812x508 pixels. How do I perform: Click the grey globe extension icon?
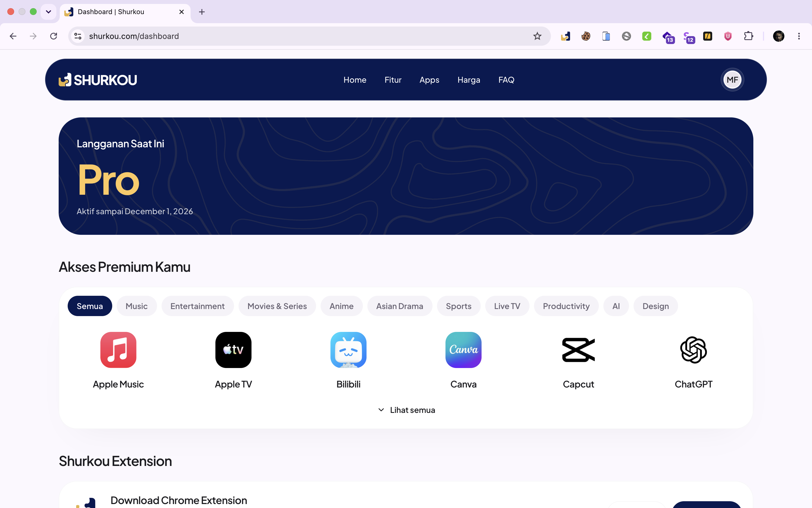626,36
